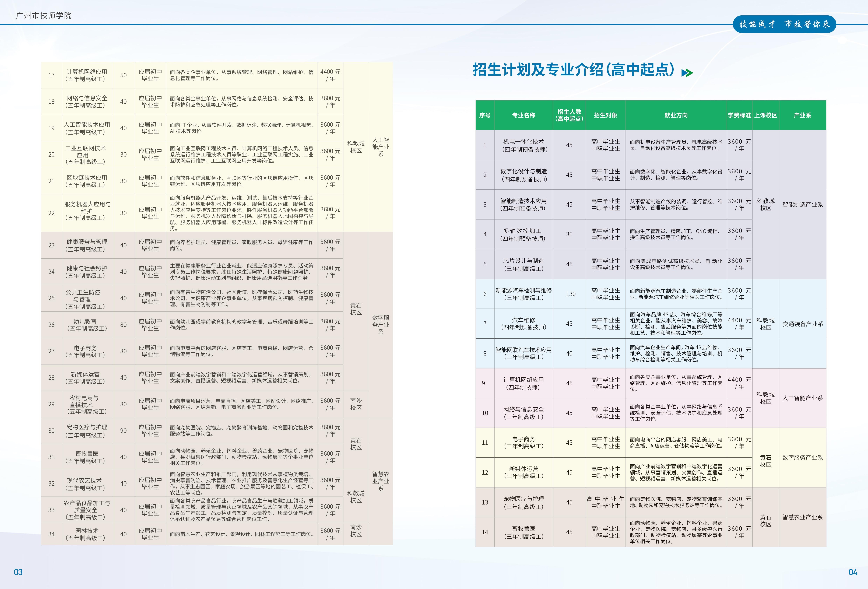
Task: Select the cell 芯片设计与制造(三年制高级工)
Action: (523, 264)
